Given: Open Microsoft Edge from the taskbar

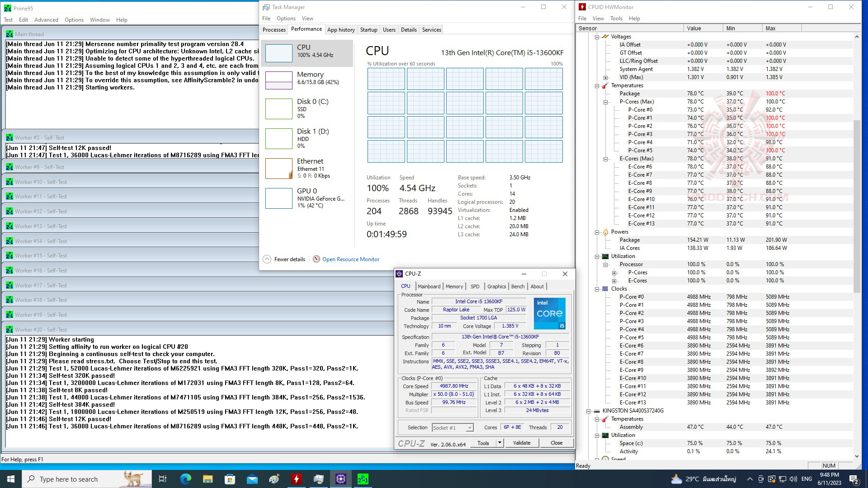Looking at the screenshot, I should [x=186, y=479].
